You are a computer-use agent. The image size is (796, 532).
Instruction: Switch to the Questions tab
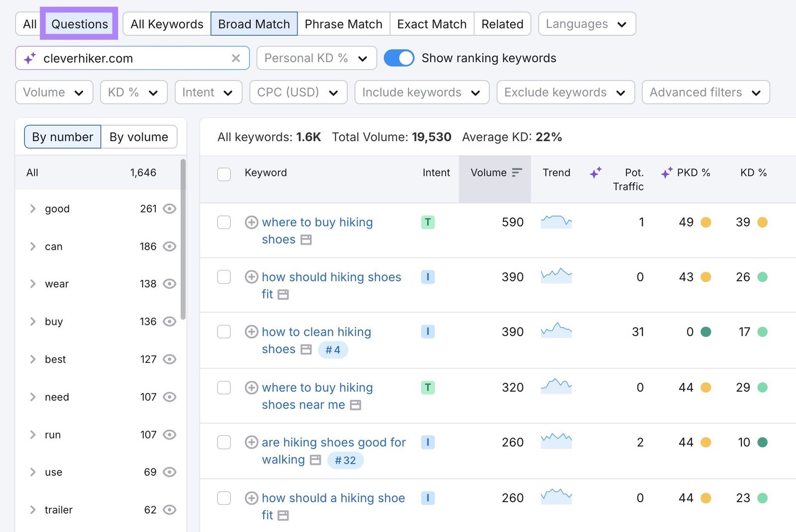80,23
